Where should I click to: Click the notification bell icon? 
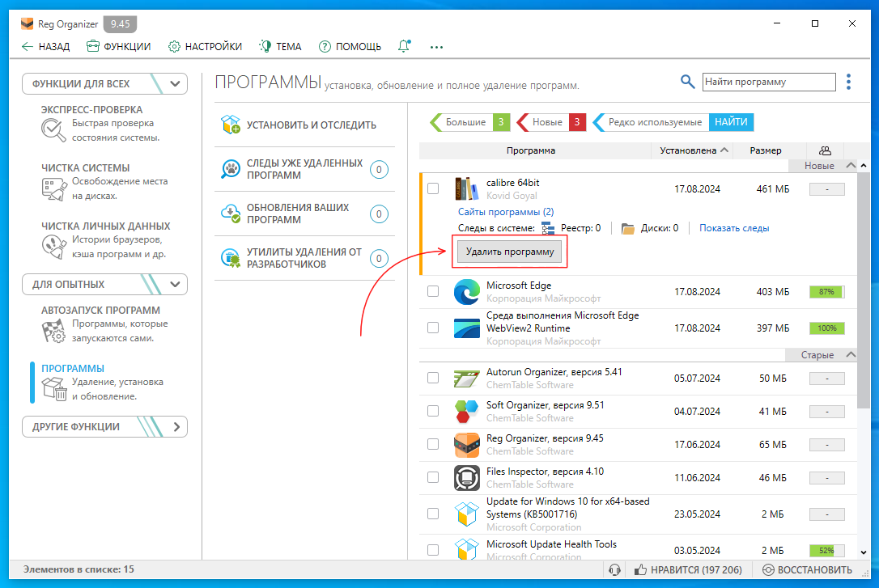404,46
